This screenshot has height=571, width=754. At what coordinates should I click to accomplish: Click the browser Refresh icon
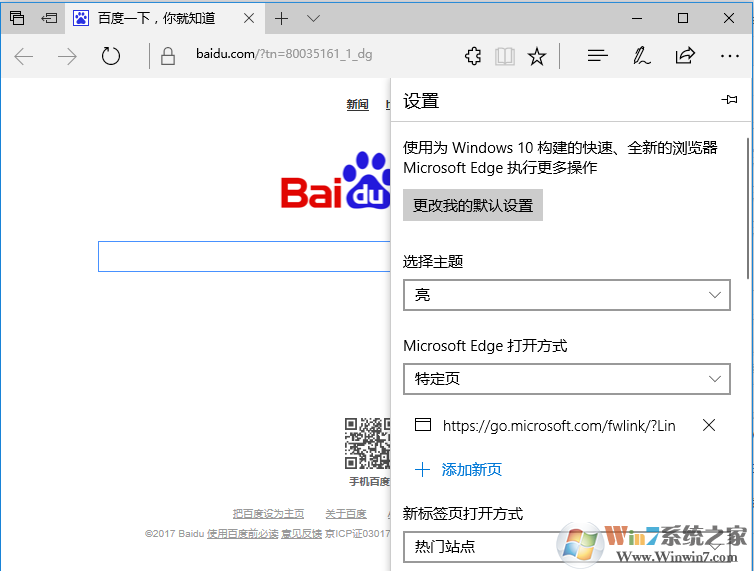pos(111,57)
